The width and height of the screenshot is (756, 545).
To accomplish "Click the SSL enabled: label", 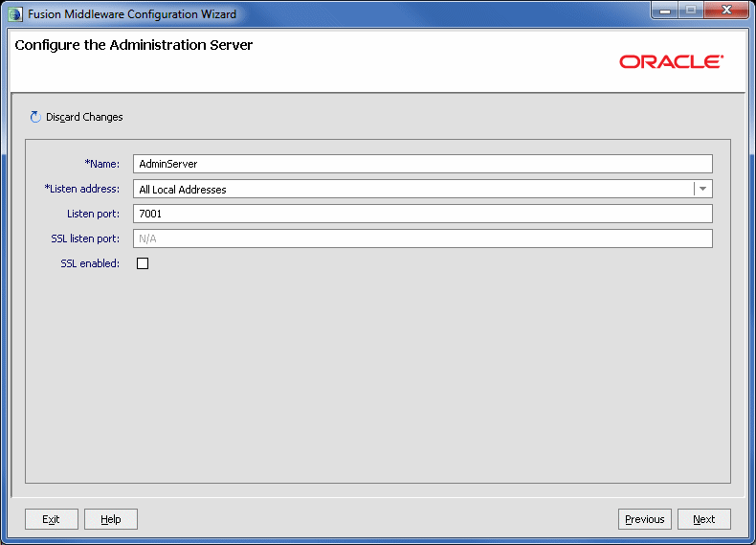I will (90, 263).
